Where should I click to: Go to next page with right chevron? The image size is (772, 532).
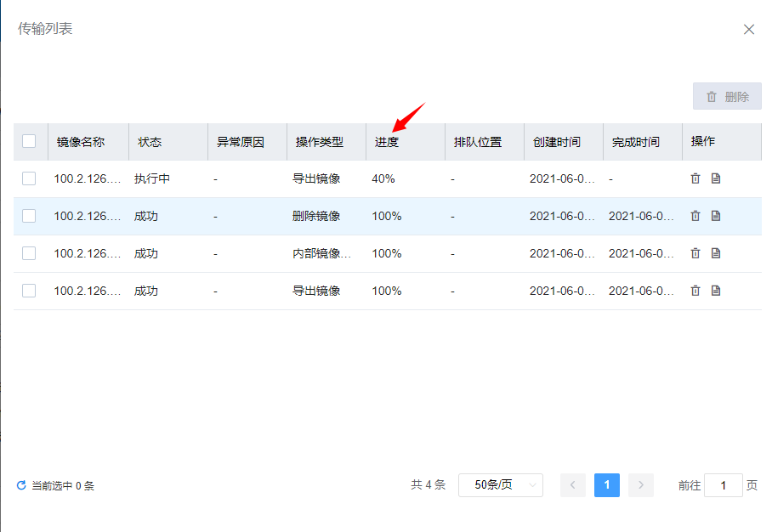(640, 485)
